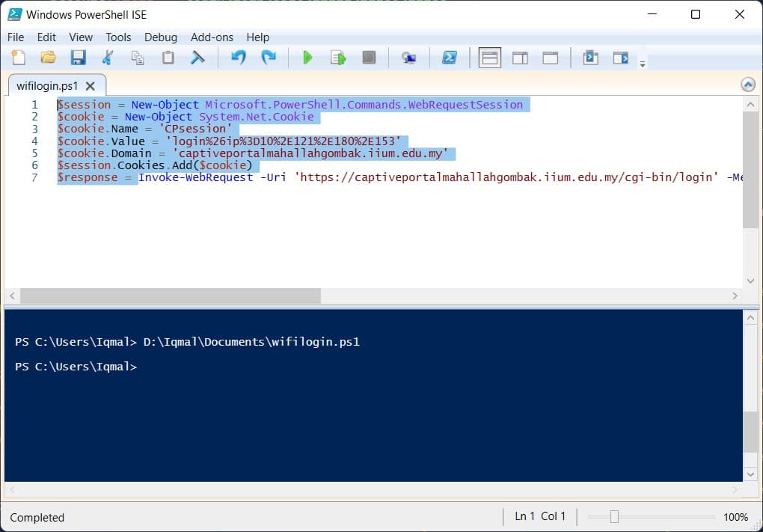Open a script file with folder icon
763x532 pixels.
(x=48, y=58)
